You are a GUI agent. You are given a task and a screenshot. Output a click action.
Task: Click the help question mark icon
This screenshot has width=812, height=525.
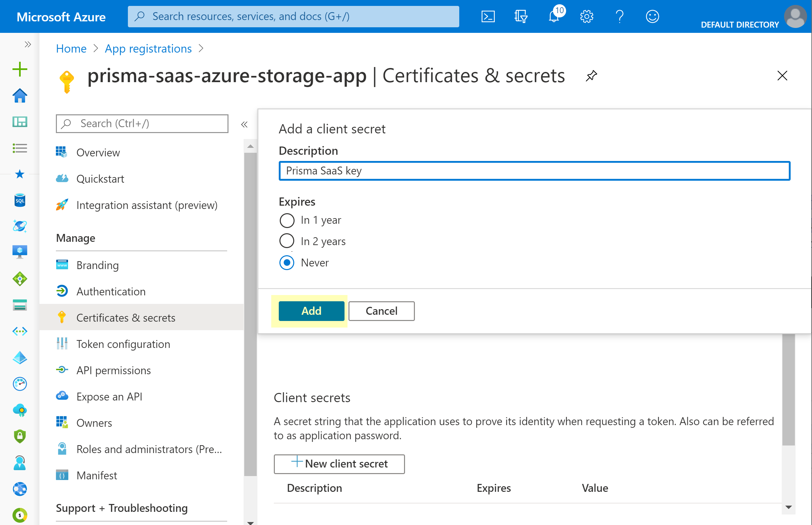pyautogui.click(x=619, y=16)
